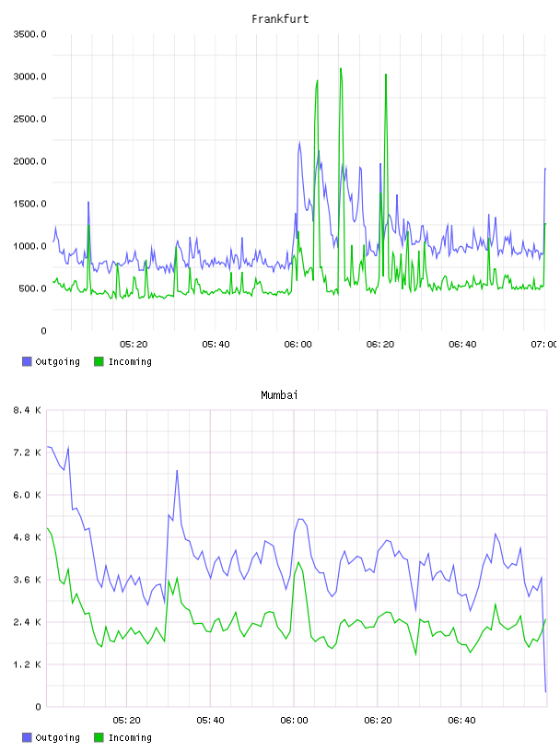
Task: Click the 1.2 K axis value on Mumbai chart
Action: click(x=27, y=664)
